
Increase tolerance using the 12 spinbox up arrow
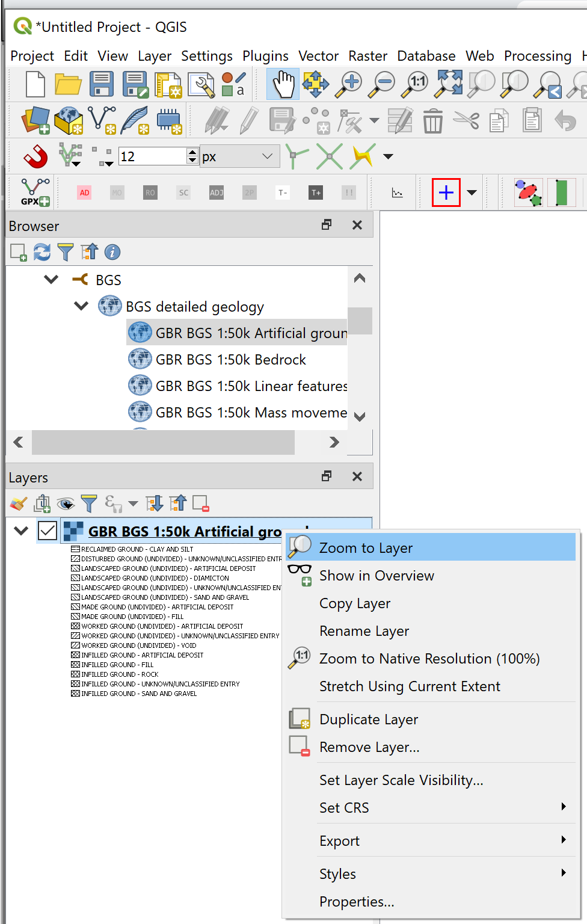192,152
